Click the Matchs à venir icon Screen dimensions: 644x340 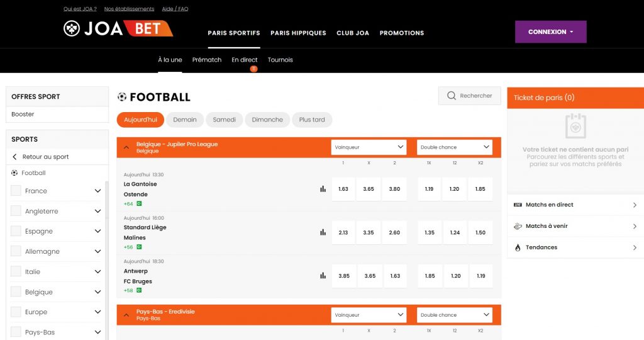pyautogui.click(x=518, y=226)
